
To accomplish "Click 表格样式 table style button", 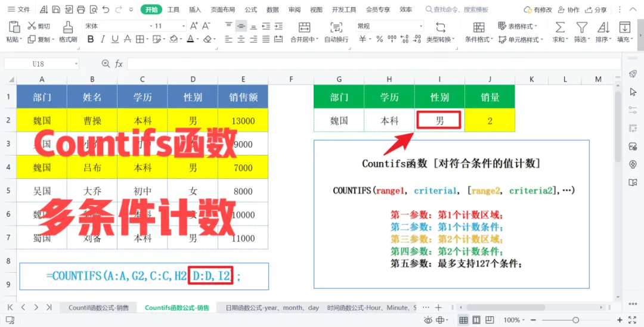I will coord(518,26).
